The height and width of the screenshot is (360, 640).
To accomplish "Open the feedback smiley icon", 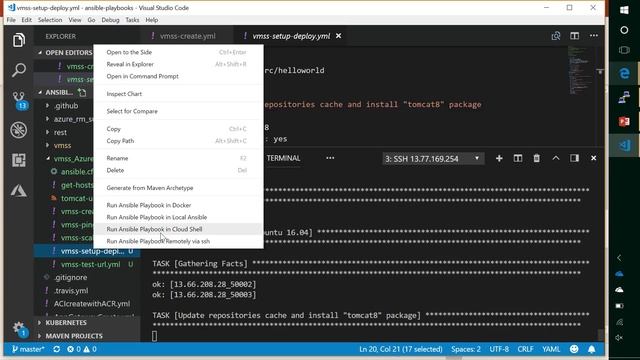I will coord(574,349).
